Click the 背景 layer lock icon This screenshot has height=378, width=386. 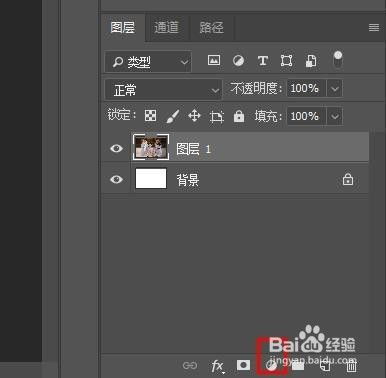tap(348, 179)
